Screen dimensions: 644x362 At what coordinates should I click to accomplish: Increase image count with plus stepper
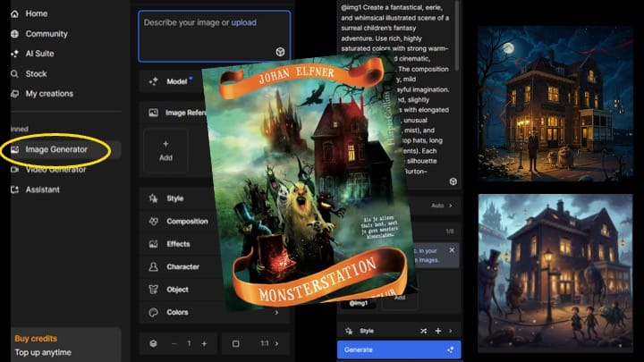(204, 343)
